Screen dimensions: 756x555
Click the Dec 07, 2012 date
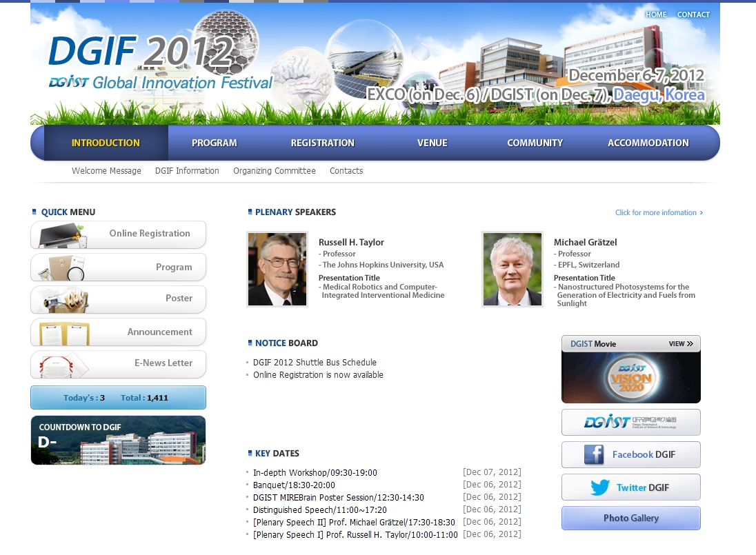[x=492, y=472]
